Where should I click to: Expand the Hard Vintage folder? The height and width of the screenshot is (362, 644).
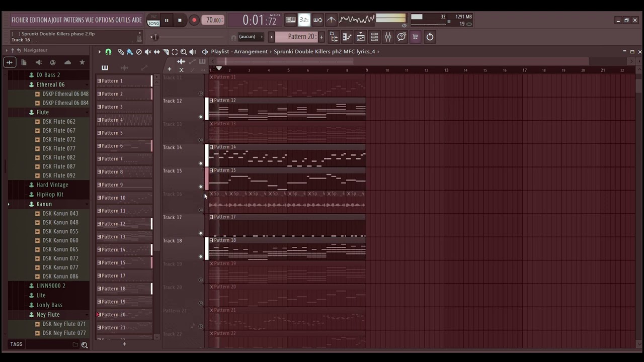pos(52,185)
